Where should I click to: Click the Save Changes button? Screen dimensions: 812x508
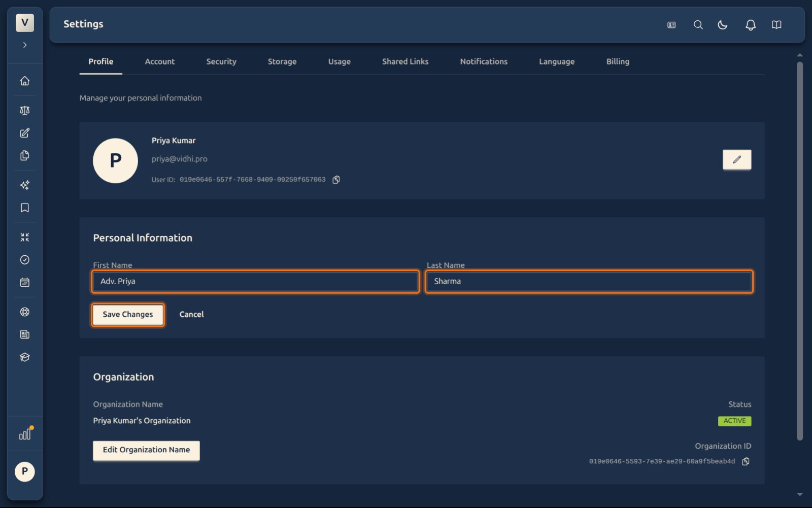(x=128, y=315)
